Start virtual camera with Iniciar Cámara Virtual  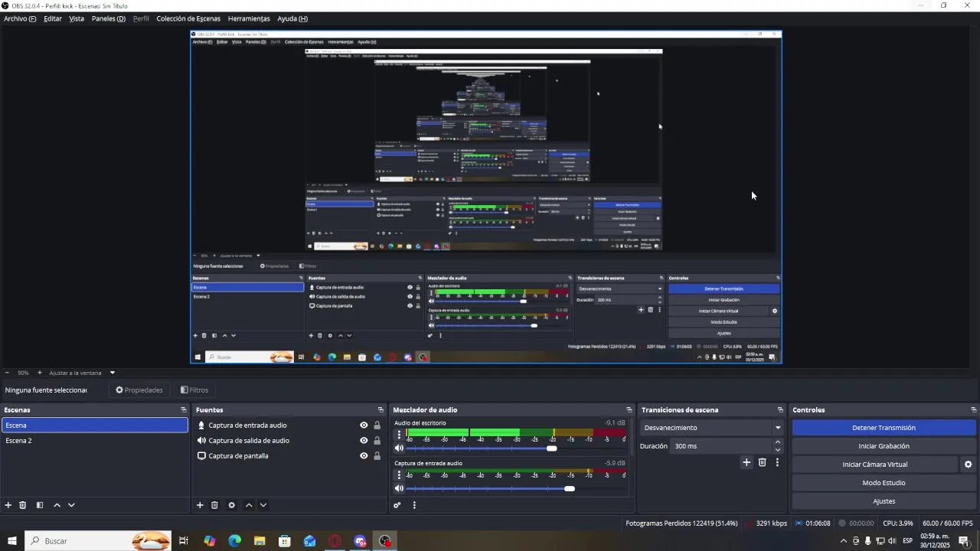coord(875,465)
